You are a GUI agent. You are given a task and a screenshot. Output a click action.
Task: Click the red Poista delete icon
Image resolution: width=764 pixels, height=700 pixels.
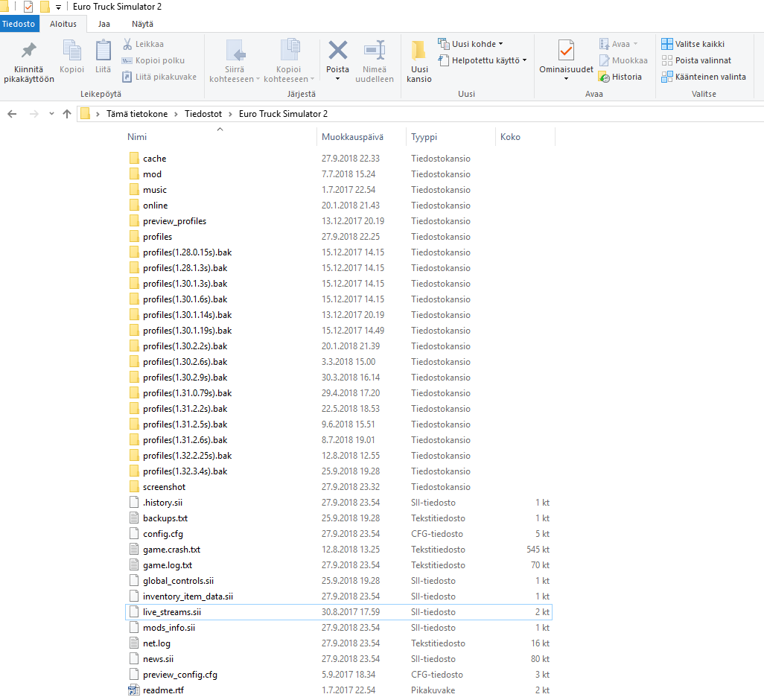[x=337, y=50]
